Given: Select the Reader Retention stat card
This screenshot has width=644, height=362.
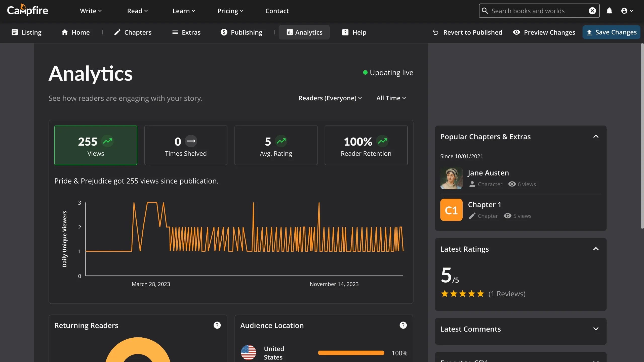Looking at the screenshot, I should (x=366, y=145).
